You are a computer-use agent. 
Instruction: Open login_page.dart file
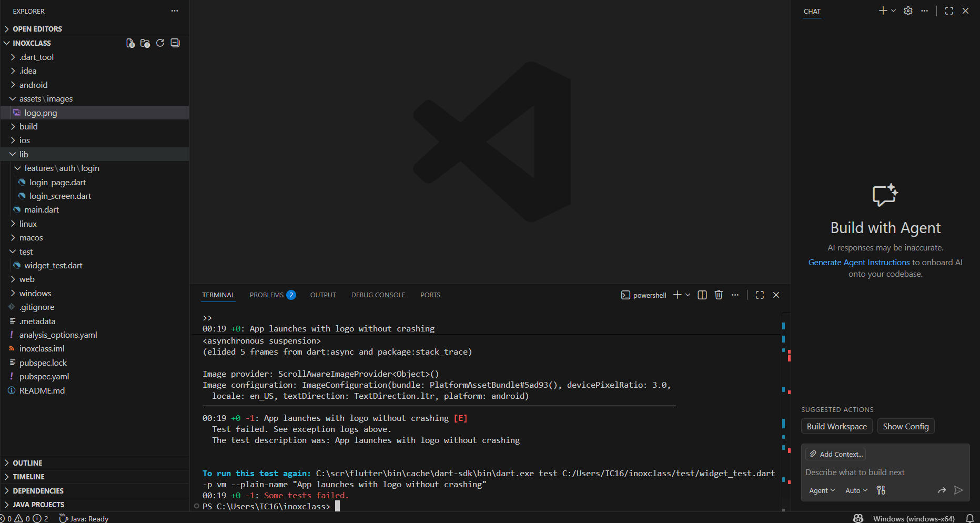coord(95,182)
